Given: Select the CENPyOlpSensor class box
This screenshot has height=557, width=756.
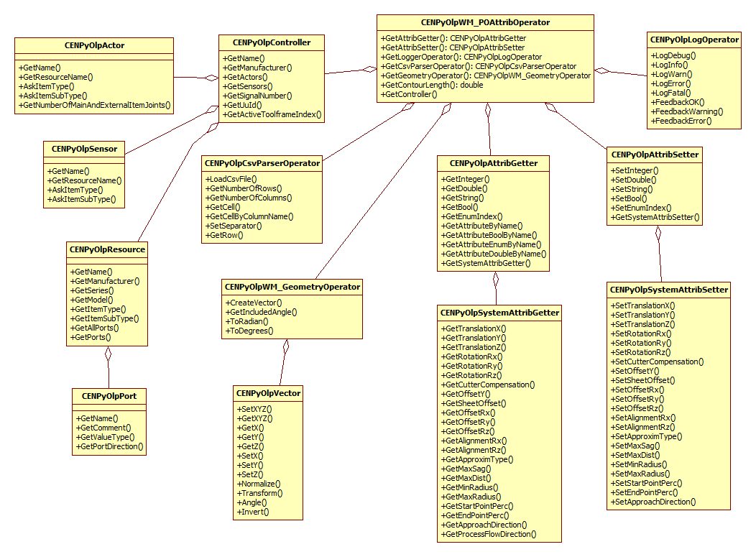Looking at the screenshot, I should click(83, 149).
